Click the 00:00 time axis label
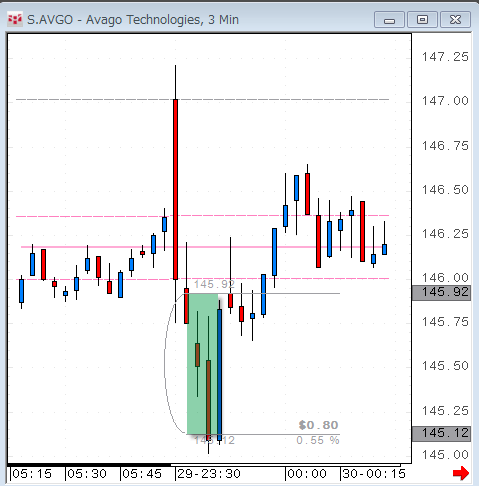479x486 pixels. click(x=307, y=474)
